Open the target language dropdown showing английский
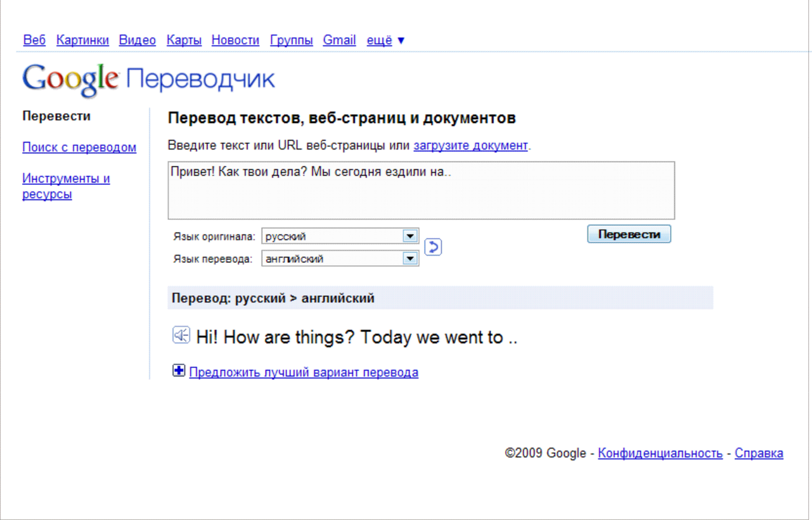This screenshot has height=520, width=812. [340, 258]
